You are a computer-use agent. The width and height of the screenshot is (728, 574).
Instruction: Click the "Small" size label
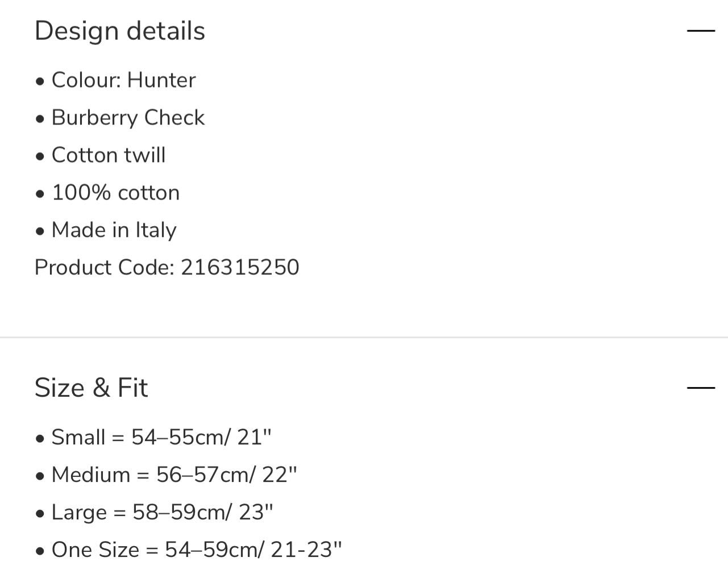coord(78,438)
